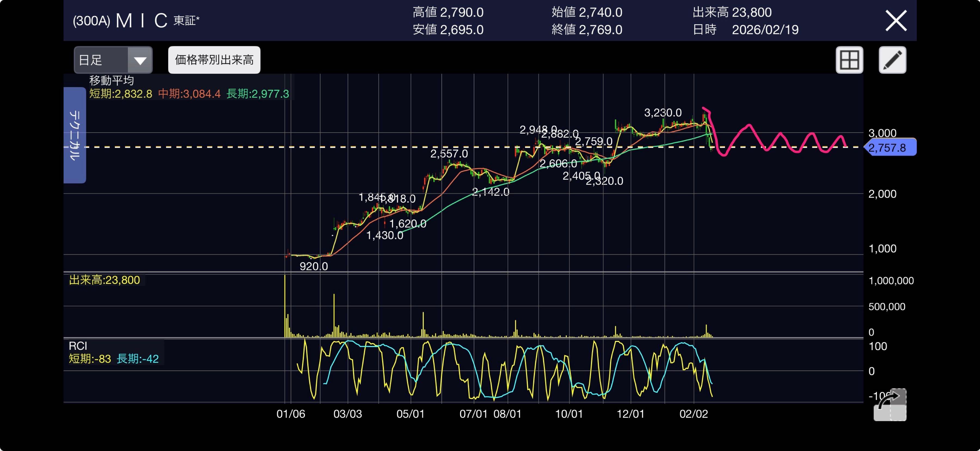Select the 短期 2,832.8 moving average legend
Screen dimensions: 980x451
[x=121, y=94]
